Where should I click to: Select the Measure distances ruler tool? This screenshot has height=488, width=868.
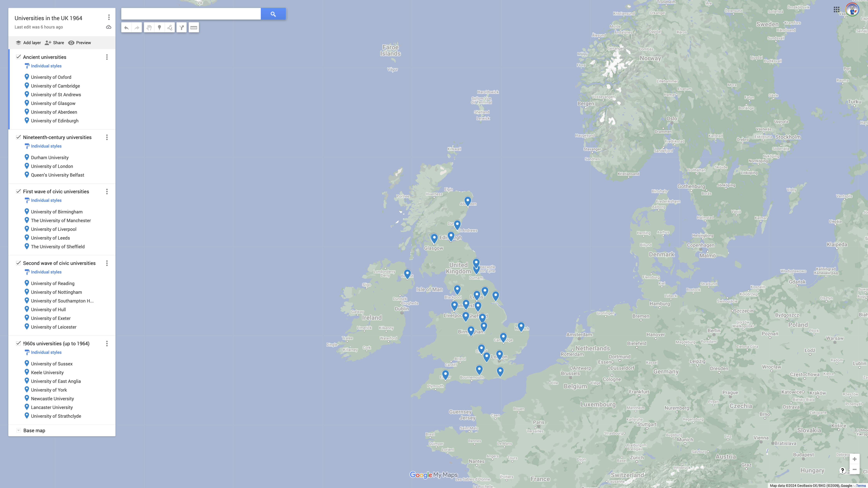(194, 28)
